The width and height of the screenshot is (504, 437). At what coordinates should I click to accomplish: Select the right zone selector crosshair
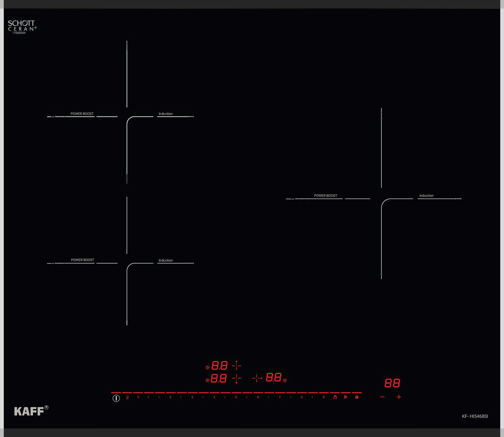tap(257, 378)
